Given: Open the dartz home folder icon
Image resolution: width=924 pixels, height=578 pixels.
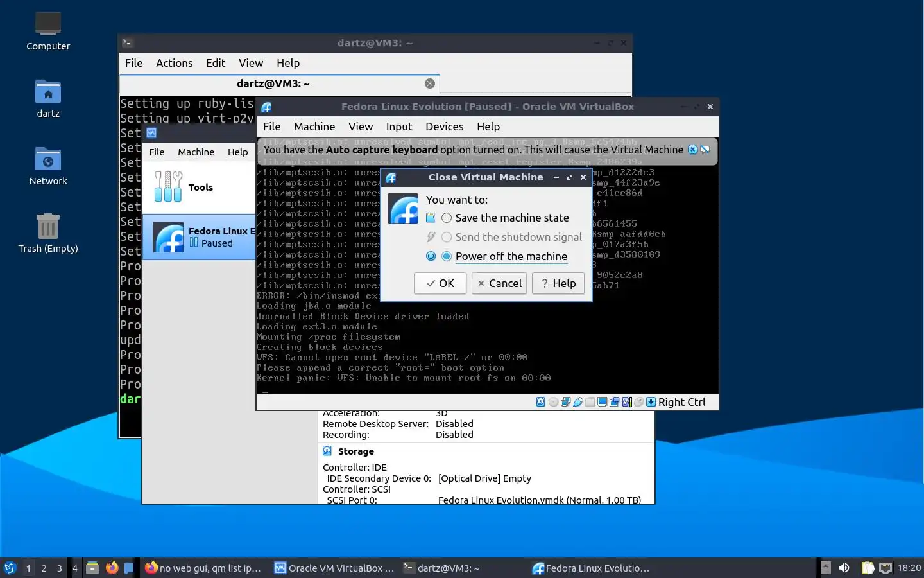Looking at the screenshot, I should click(48, 98).
